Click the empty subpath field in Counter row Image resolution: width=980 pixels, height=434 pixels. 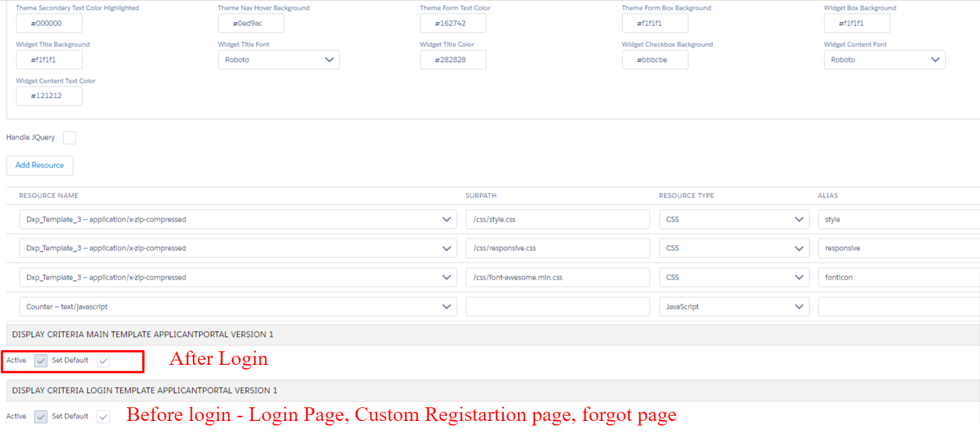pos(557,307)
